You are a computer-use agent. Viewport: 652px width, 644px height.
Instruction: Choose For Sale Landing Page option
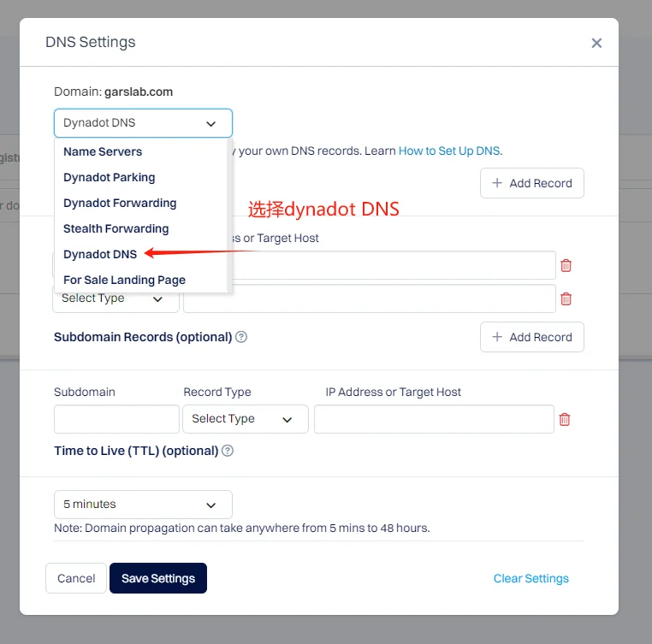click(x=124, y=281)
